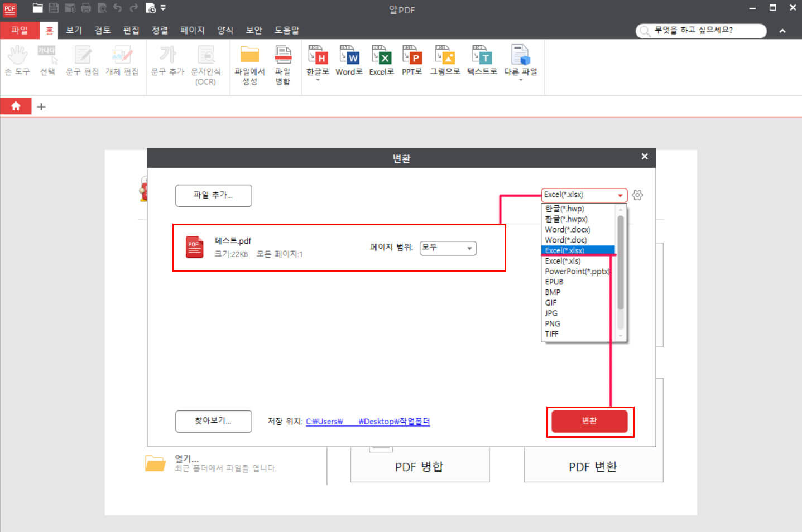
Task: Switch to the 보기 ribbon tab
Action: [74, 30]
